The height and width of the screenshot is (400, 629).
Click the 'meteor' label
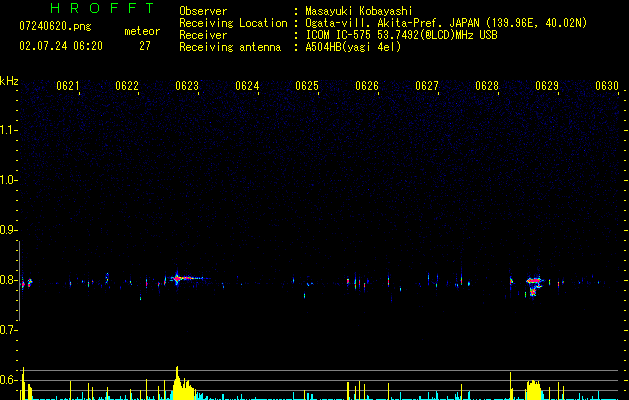point(142,31)
